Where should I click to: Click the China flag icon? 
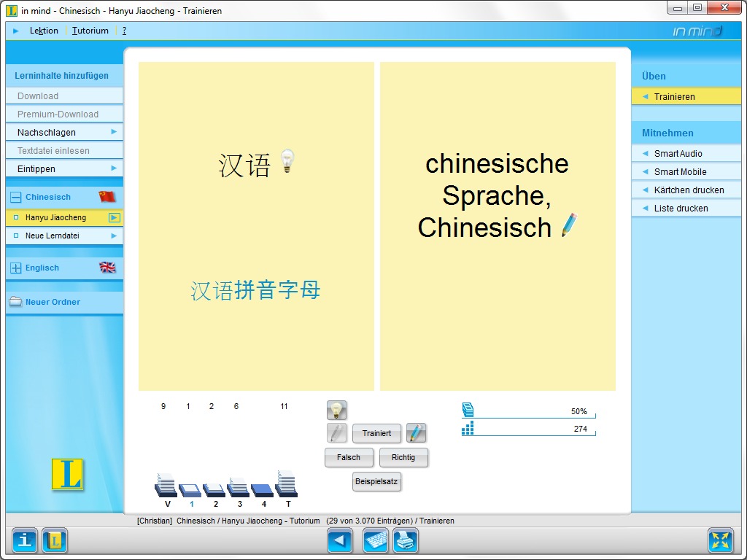(107, 196)
